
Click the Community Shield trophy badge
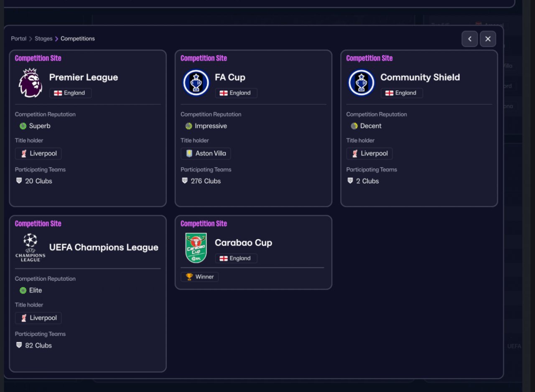coord(361,83)
